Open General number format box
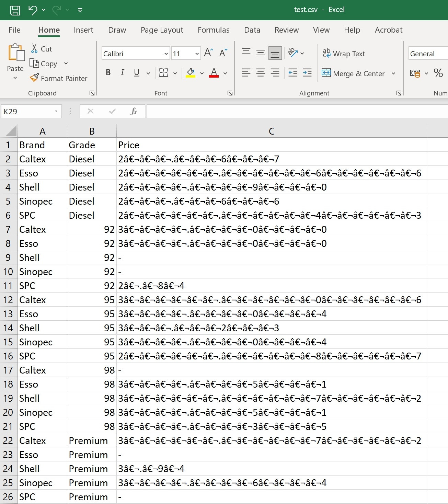The height and width of the screenshot is (504, 448). pos(428,54)
